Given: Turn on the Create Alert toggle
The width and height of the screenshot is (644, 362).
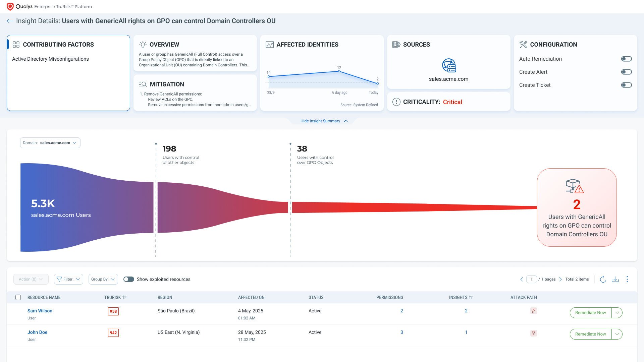Looking at the screenshot, I should click(626, 72).
